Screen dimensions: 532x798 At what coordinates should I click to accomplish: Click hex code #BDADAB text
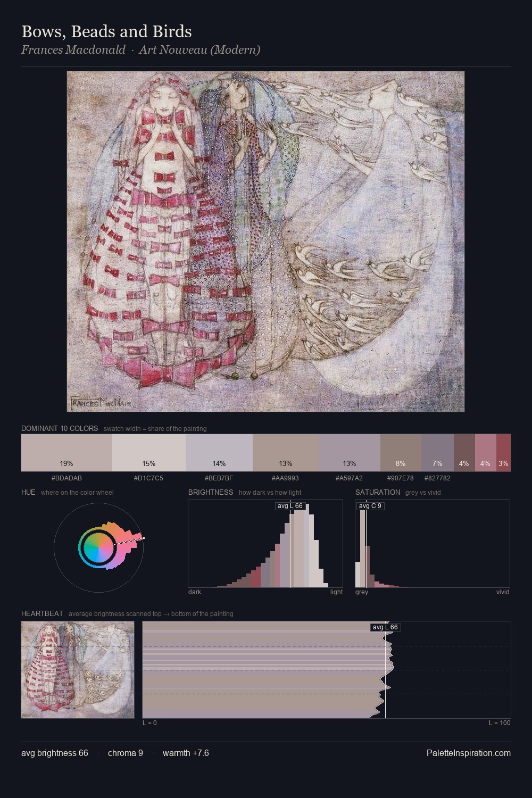click(x=66, y=478)
